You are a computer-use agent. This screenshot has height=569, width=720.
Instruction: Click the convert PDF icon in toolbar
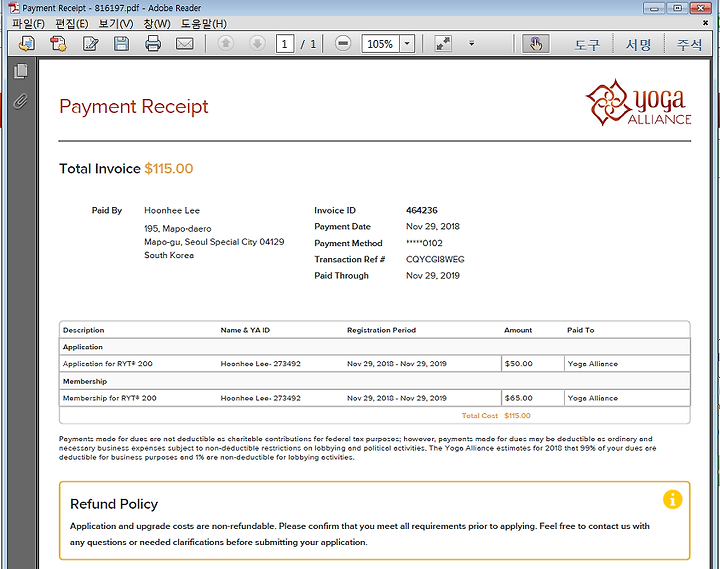tap(58, 44)
